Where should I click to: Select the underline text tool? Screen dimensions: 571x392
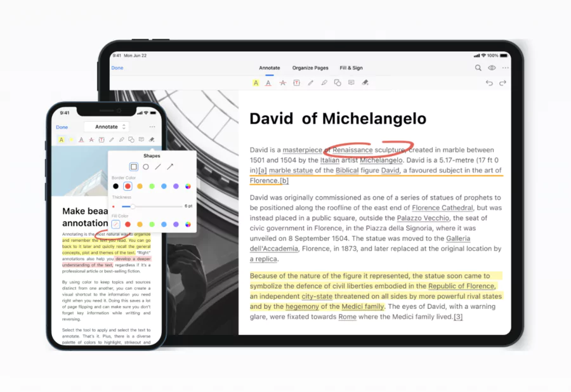pos(269,82)
